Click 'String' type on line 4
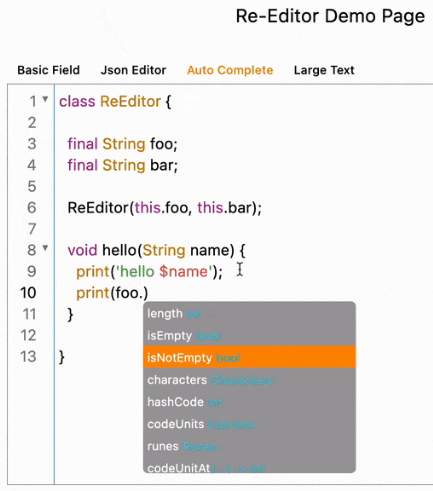 tap(124, 165)
